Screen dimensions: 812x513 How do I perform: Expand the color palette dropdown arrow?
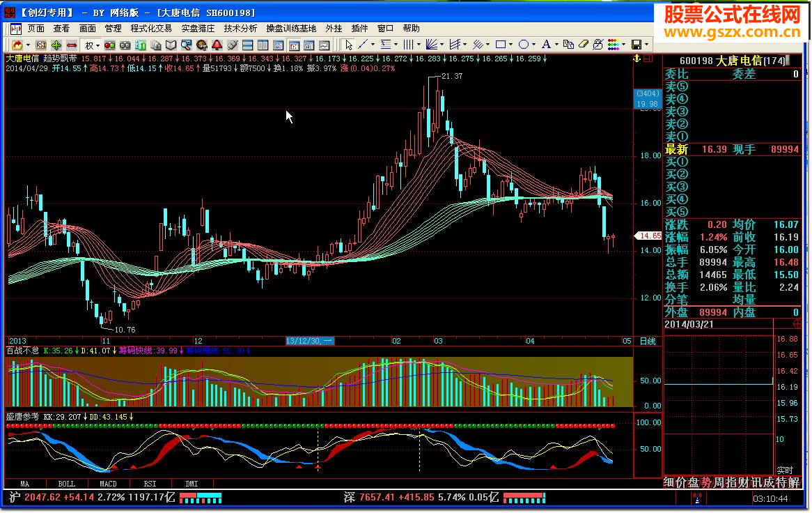tap(624, 45)
